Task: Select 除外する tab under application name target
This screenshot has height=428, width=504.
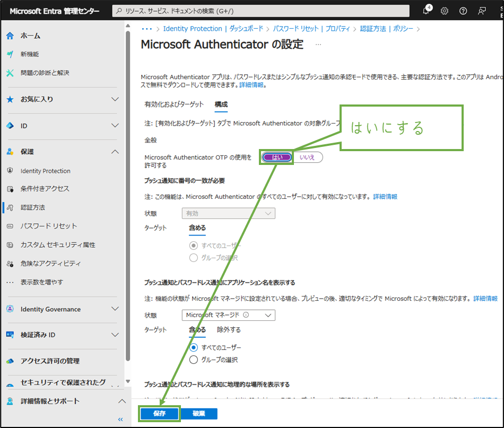Action: [x=229, y=330]
